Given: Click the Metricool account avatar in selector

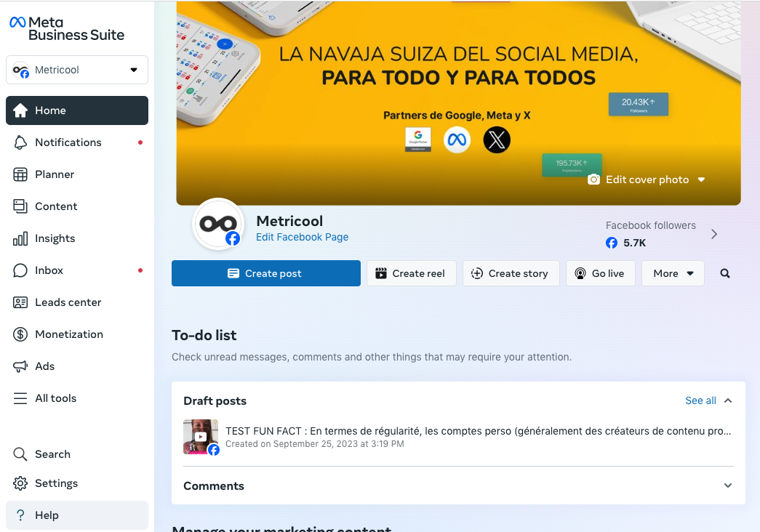Looking at the screenshot, I should point(21,70).
